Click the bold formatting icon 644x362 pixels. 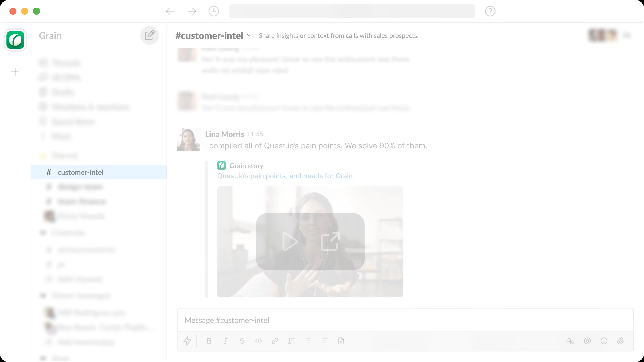(x=209, y=341)
